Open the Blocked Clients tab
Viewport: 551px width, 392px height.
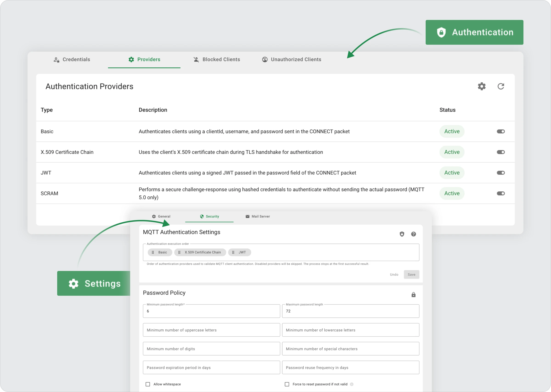(216, 59)
